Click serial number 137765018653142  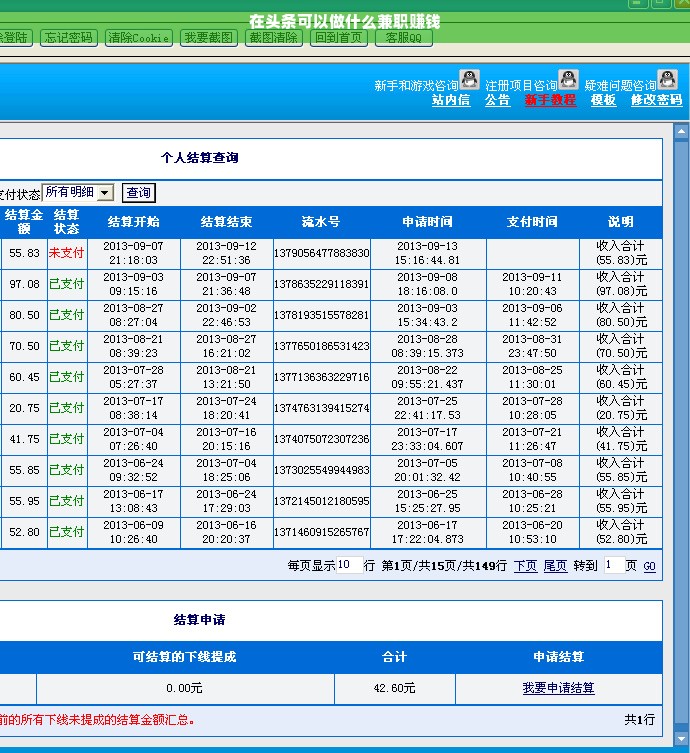click(x=322, y=346)
